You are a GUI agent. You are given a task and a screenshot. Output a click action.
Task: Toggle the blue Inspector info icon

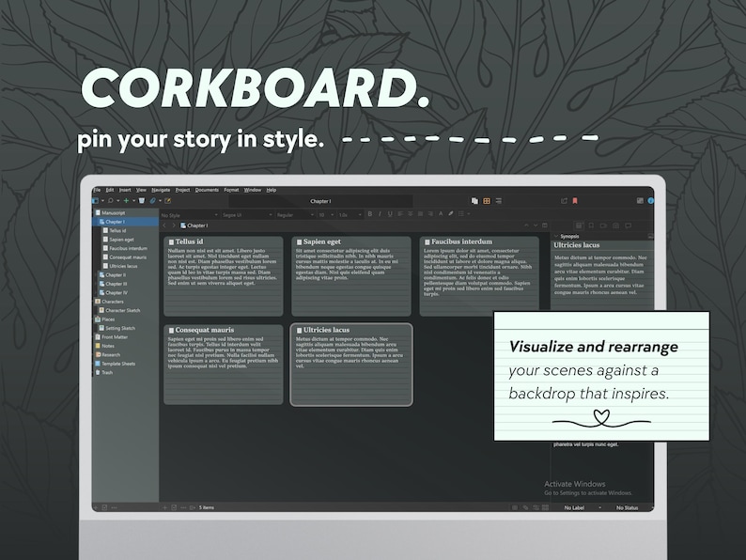[x=650, y=201]
